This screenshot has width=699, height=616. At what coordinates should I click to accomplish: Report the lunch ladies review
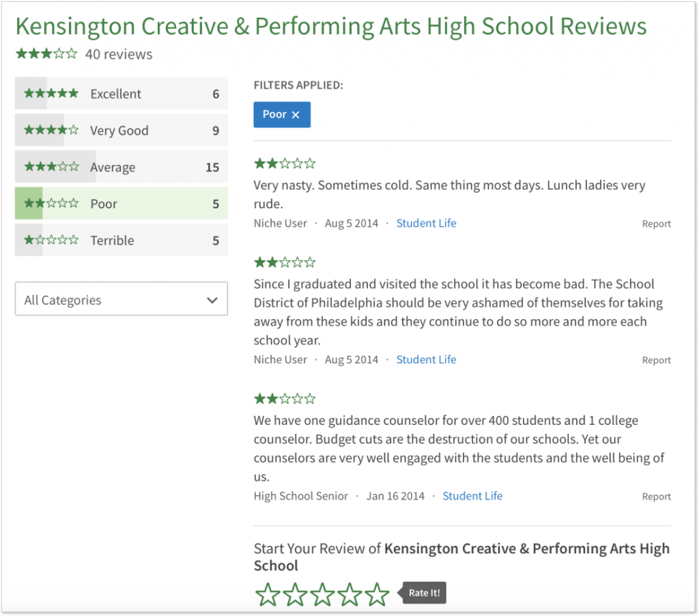(x=656, y=224)
